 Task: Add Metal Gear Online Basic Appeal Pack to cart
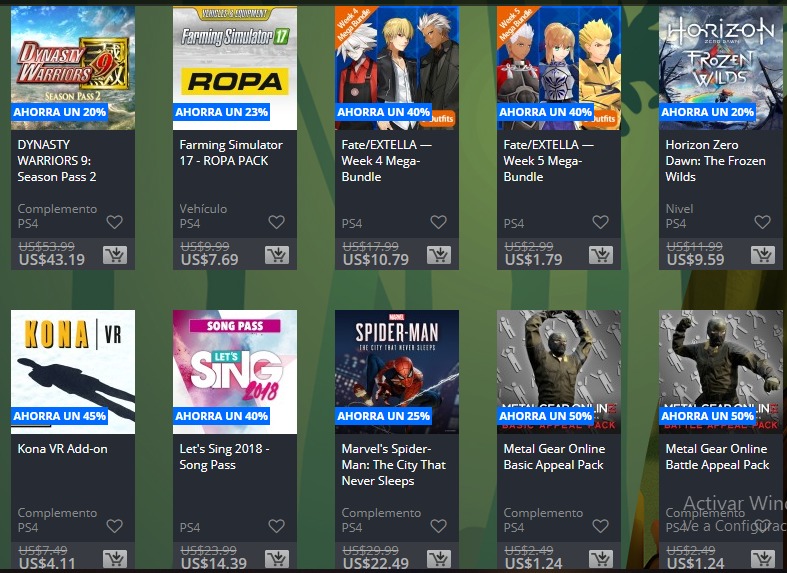[x=601, y=559]
